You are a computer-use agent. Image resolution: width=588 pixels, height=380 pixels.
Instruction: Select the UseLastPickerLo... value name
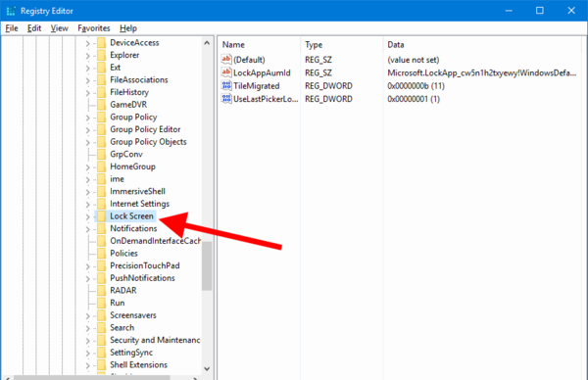[x=266, y=99]
